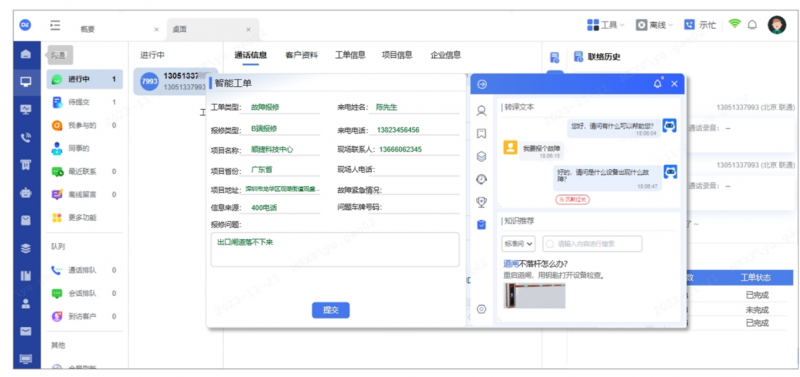Open the barrier gate thumbnail image
The width and height of the screenshot is (800, 377).
pyautogui.click(x=534, y=295)
